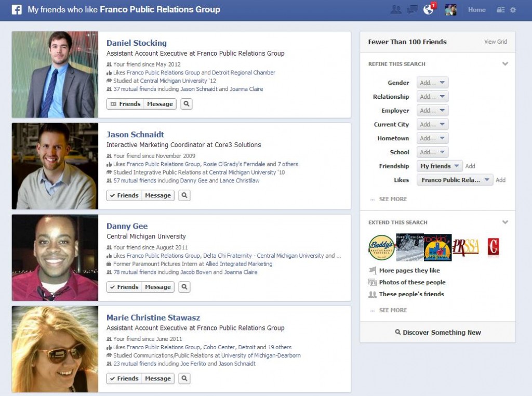Open Buddy's Pizza page icon

382,247
